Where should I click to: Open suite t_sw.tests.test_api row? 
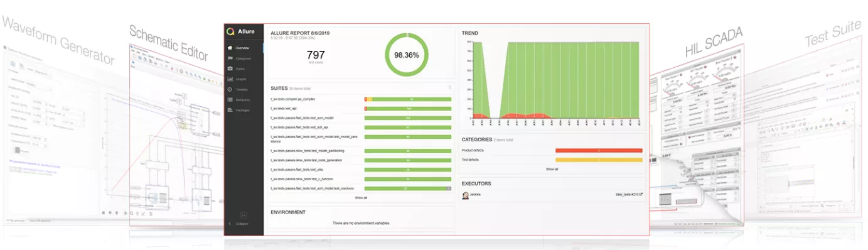point(361,109)
